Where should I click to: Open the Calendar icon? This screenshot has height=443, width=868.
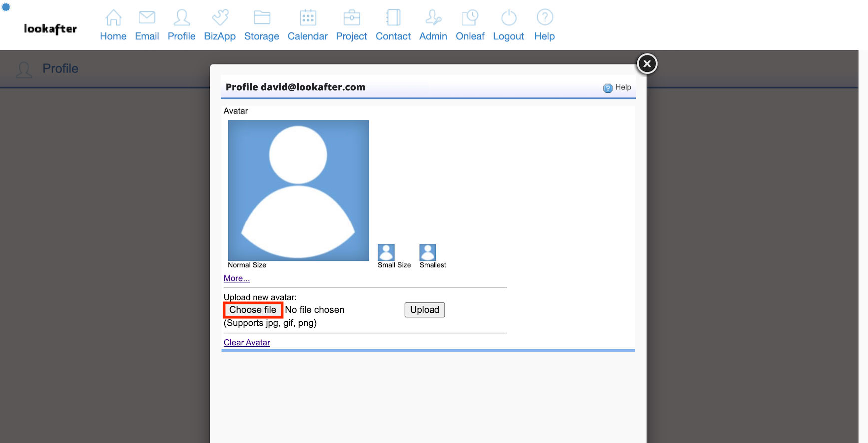pyautogui.click(x=308, y=18)
